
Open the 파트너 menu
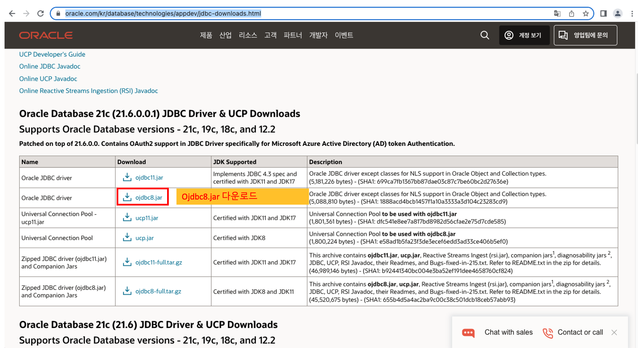[x=292, y=35]
